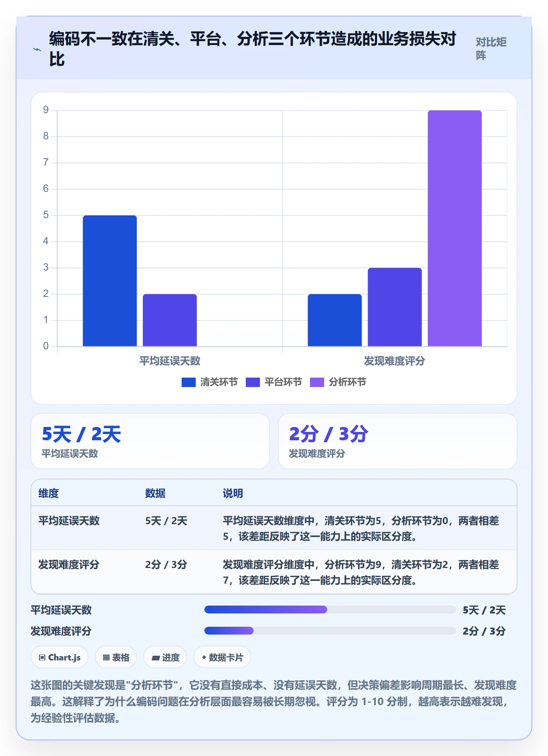
Task: Click the 表格 tag chip
Action: [116, 657]
